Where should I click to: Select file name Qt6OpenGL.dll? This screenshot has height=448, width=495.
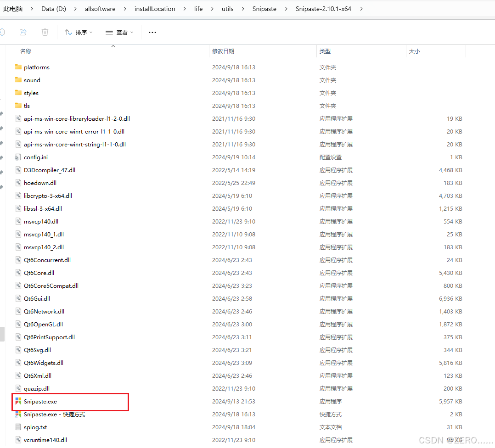click(43, 325)
